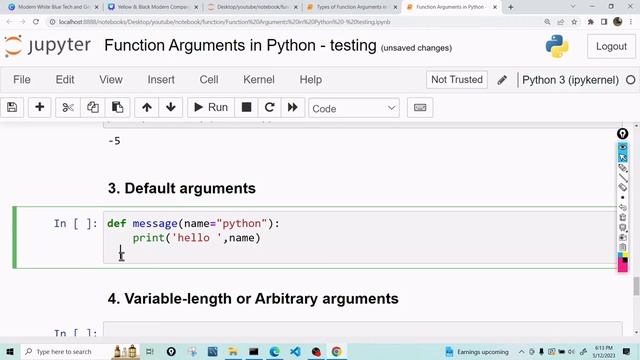Open the command palette keyboard icon

click(420, 107)
